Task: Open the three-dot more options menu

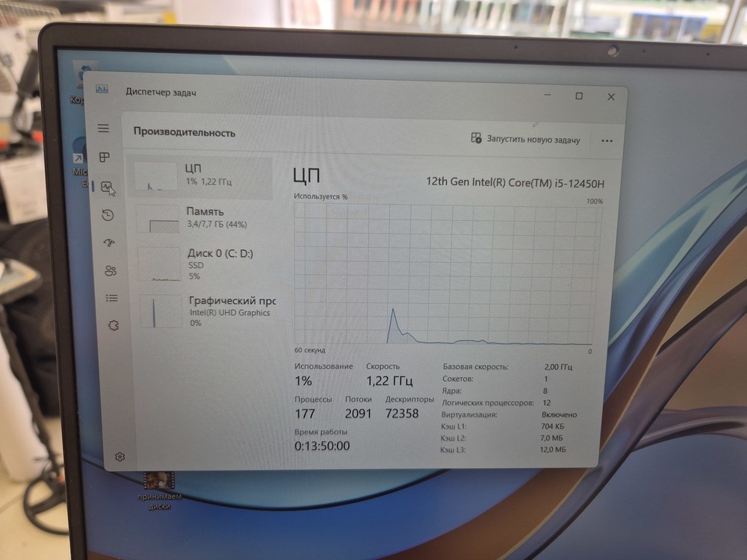Action: [606, 140]
